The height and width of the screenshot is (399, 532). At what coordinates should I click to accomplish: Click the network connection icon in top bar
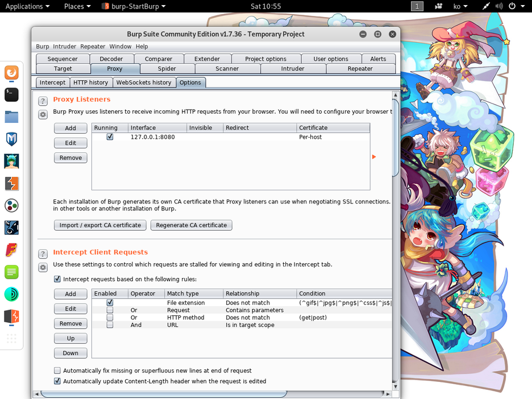(x=486, y=6)
